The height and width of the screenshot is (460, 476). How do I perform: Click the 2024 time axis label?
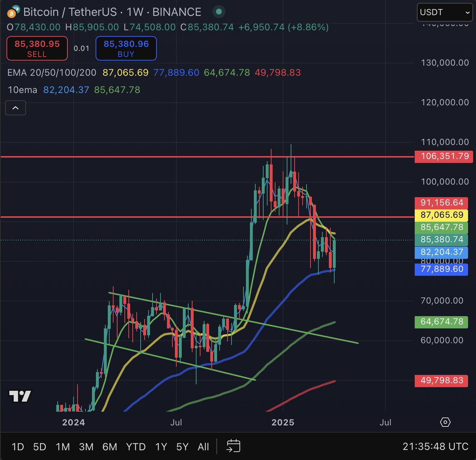point(73,422)
